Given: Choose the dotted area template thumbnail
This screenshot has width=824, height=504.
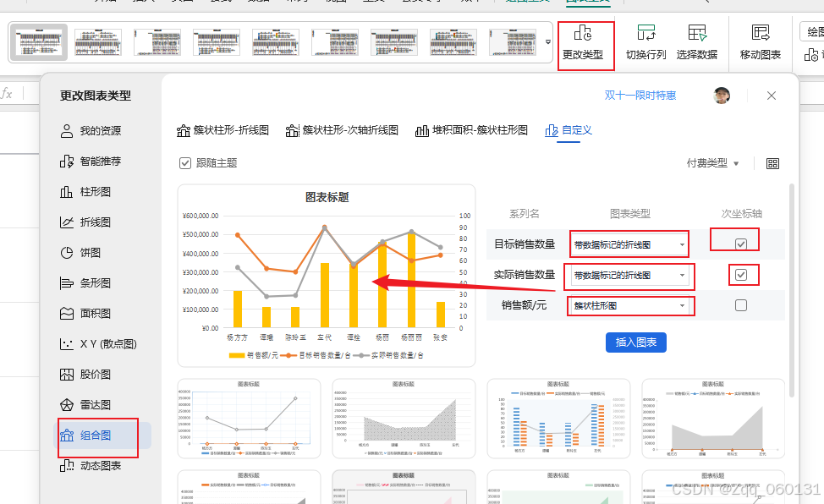Looking at the screenshot, I should point(404,419).
